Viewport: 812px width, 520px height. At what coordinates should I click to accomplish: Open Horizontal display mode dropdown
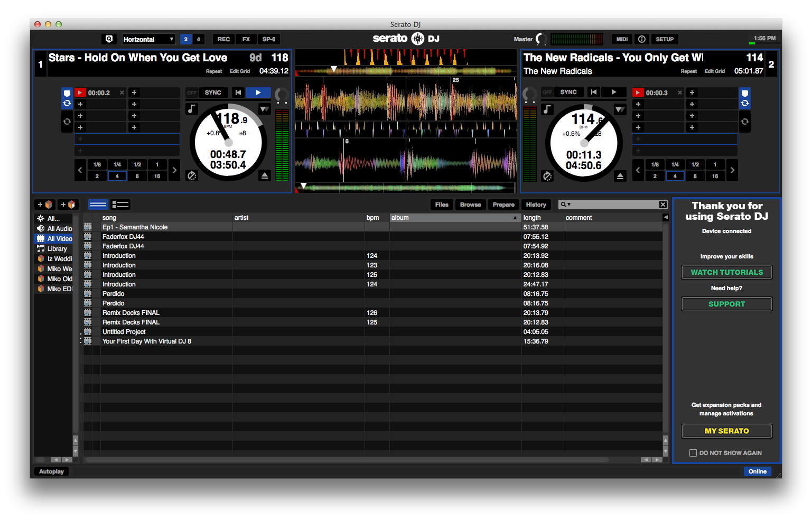pyautogui.click(x=148, y=39)
